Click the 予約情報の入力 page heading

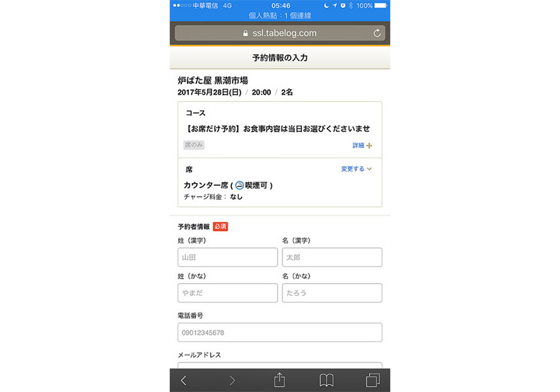(x=280, y=58)
